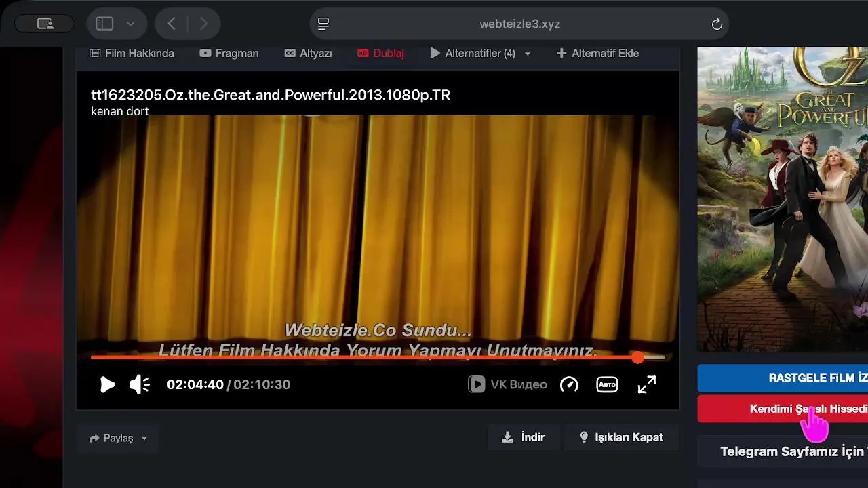Screen dimensions: 868x488
Task: Click Alternatif Ekle to add a source
Action: point(597,53)
